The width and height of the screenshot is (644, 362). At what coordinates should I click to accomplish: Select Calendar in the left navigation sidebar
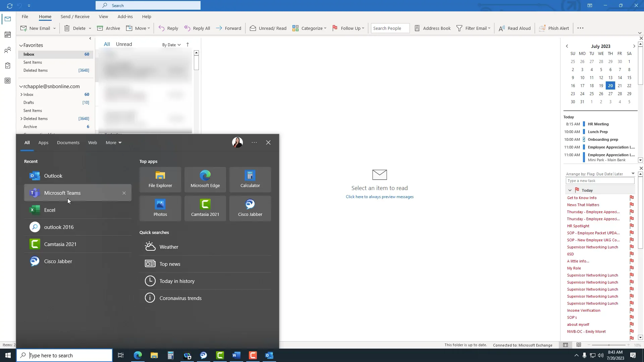tap(7, 35)
